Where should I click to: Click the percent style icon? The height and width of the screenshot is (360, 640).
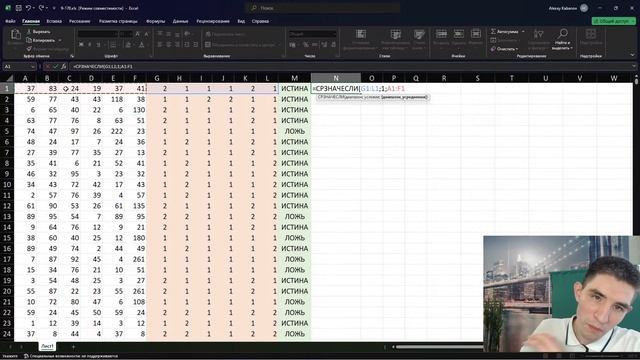tap(306, 44)
